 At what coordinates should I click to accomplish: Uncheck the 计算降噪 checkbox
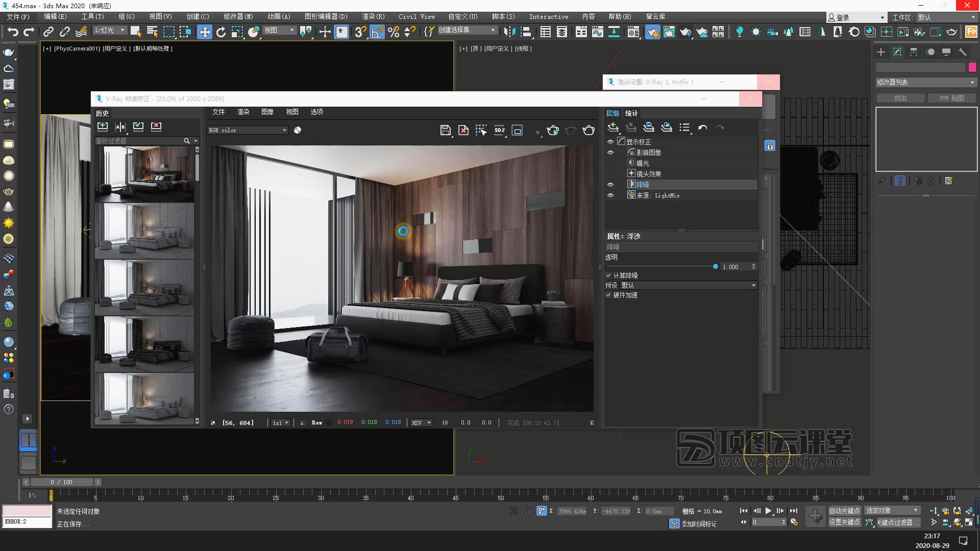point(608,275)
